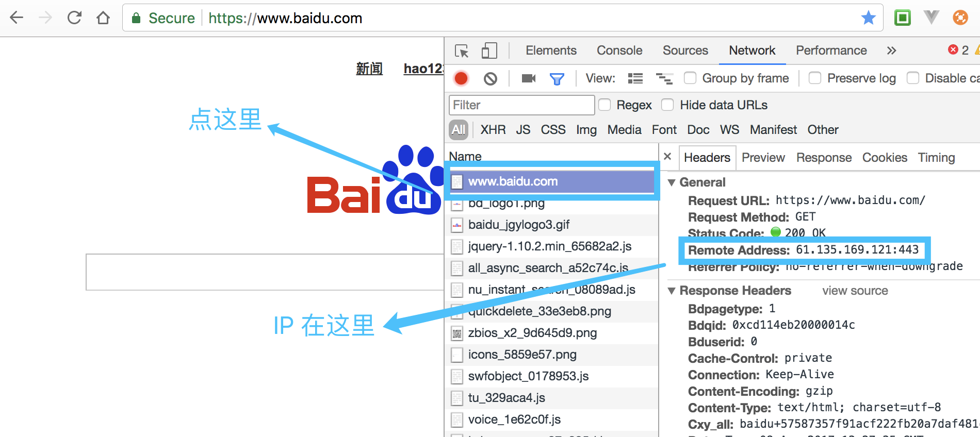The height and width of the screenshot is (437, 980).
Task: Select the Headers tab
Action: (707, 157)
